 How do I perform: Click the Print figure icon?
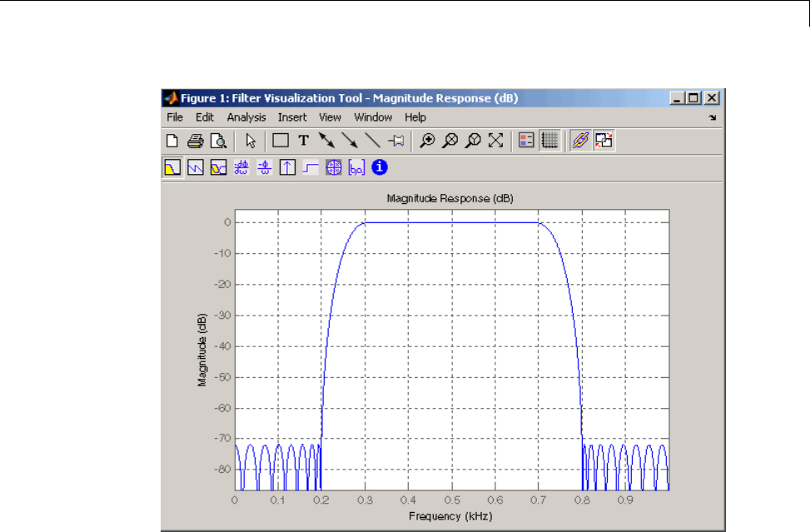coord(196,141)
